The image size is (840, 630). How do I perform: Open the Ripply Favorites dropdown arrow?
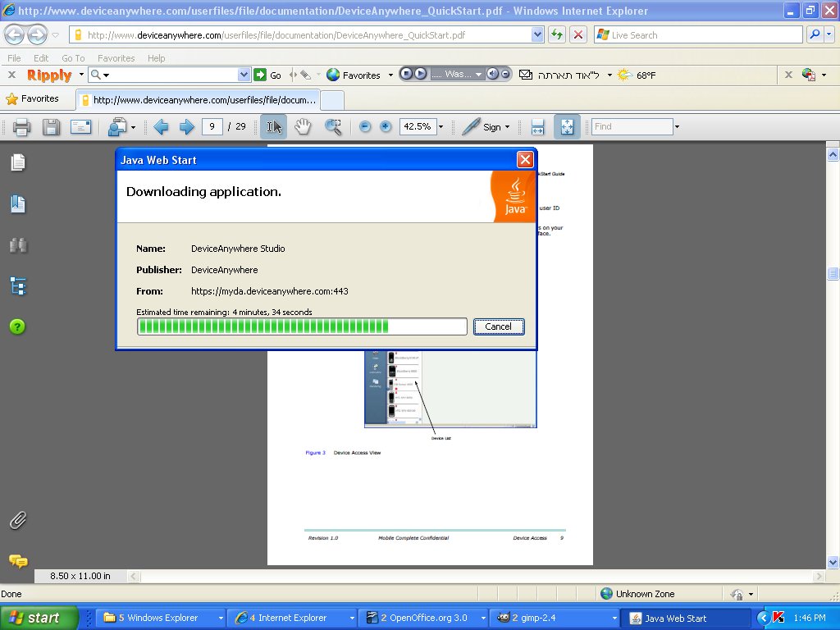pyautogui.click(x=390, y=75)
